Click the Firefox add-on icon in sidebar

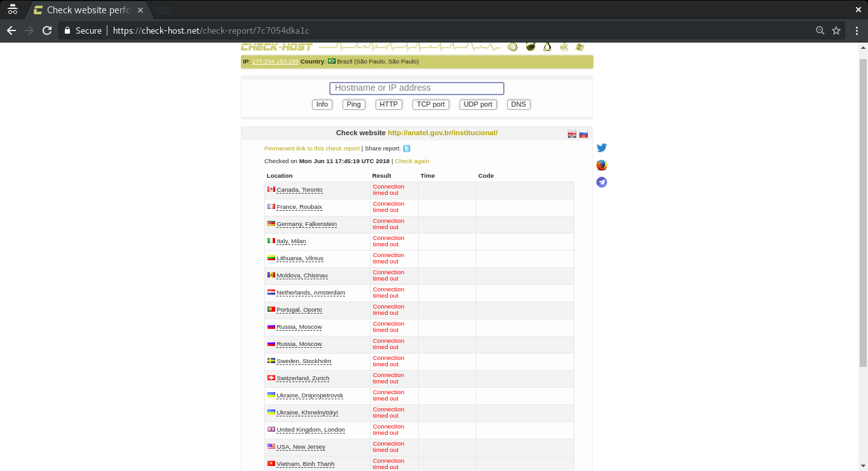tap(602, 165)
